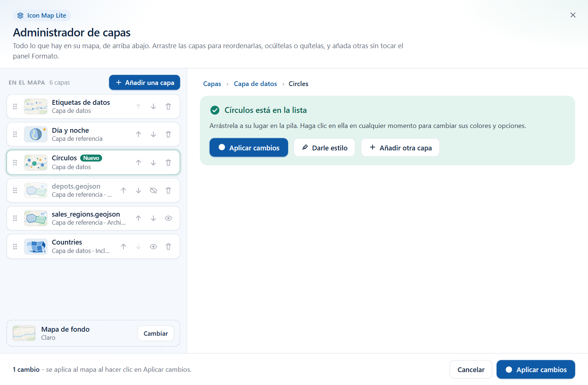Click the Añadir una capa button
This screenshot has height=385, width=588.
[144, 82]
